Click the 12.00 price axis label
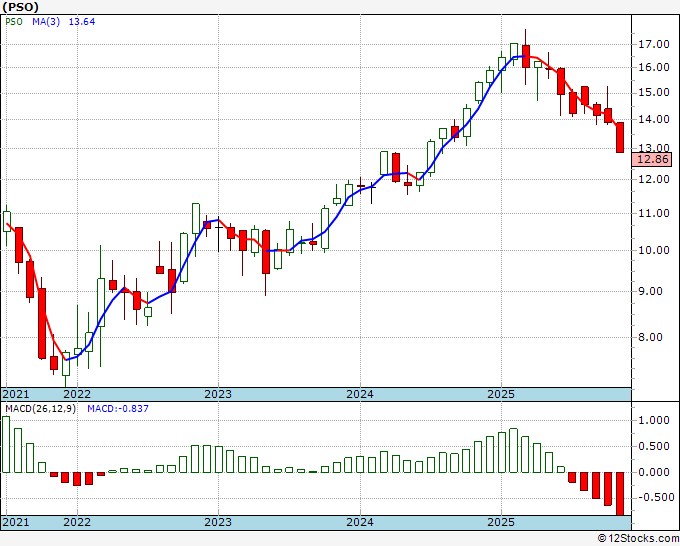The image size is (680, 546). 654,179
